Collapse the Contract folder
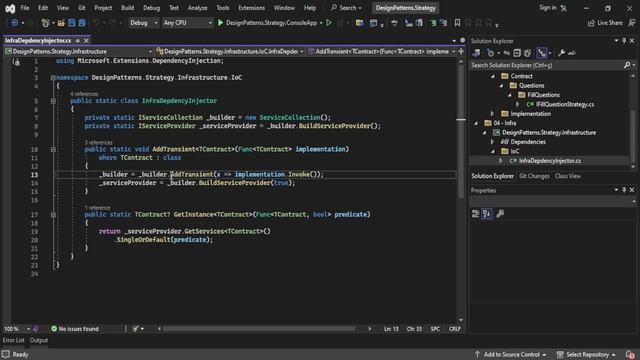This screenshot has height=360, width=640. (x=493, y=76)
